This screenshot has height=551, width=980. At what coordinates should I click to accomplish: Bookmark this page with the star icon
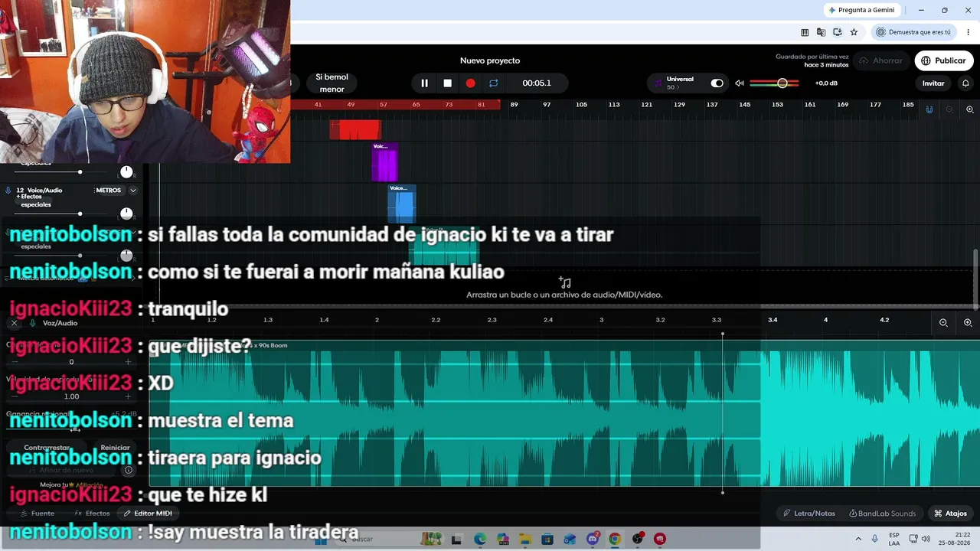(854, 32)
